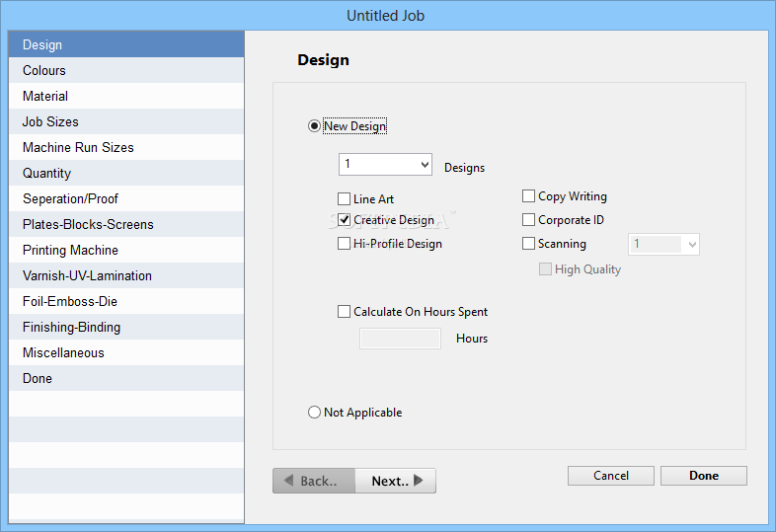This screenshot has height=532, width=776.
Task: Open the Miscellaneous section
Action: coord(126,352)
